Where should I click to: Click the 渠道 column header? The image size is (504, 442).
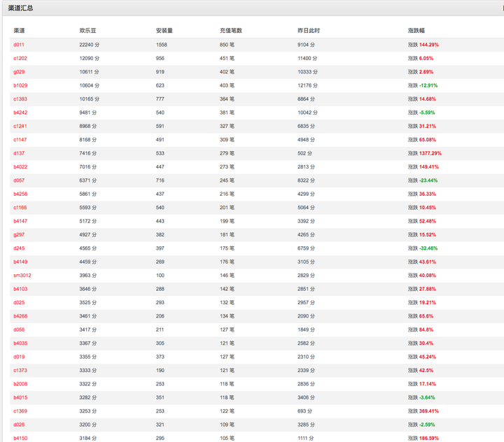click(19, 31)
